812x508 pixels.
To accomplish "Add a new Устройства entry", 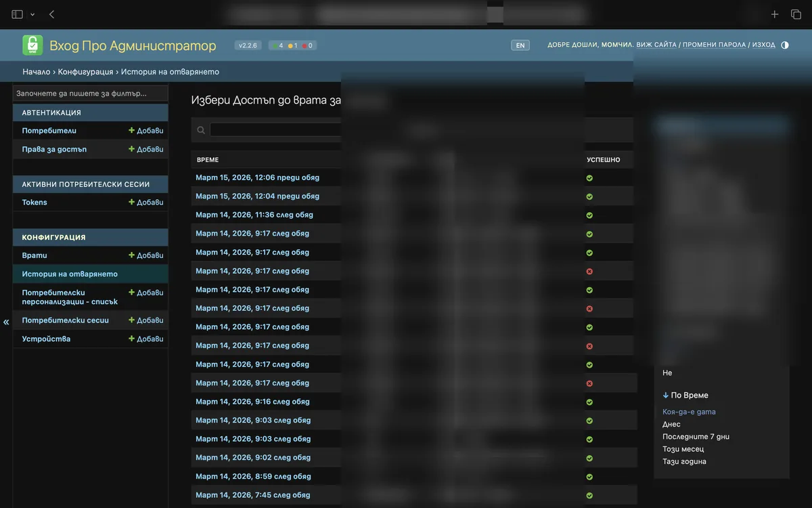I will tap(146, 339).
